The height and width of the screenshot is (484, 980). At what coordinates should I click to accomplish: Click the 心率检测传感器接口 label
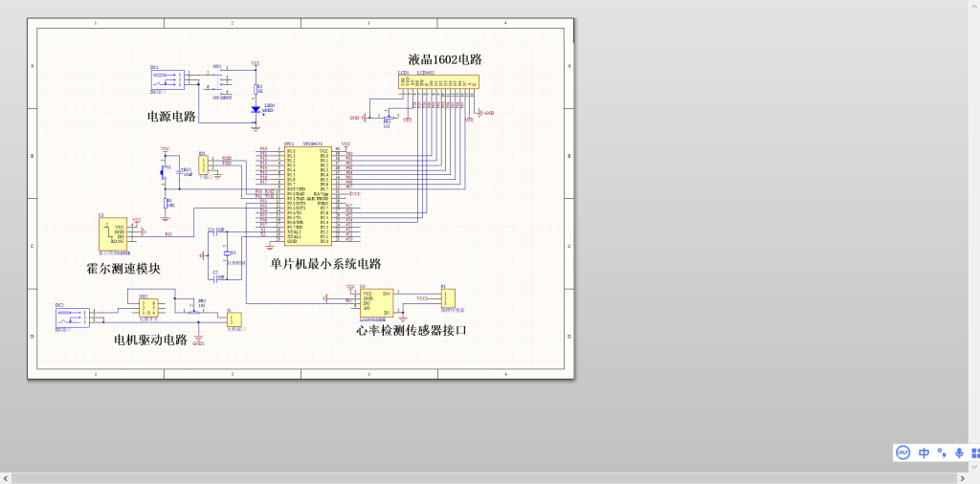click(412, 330)
